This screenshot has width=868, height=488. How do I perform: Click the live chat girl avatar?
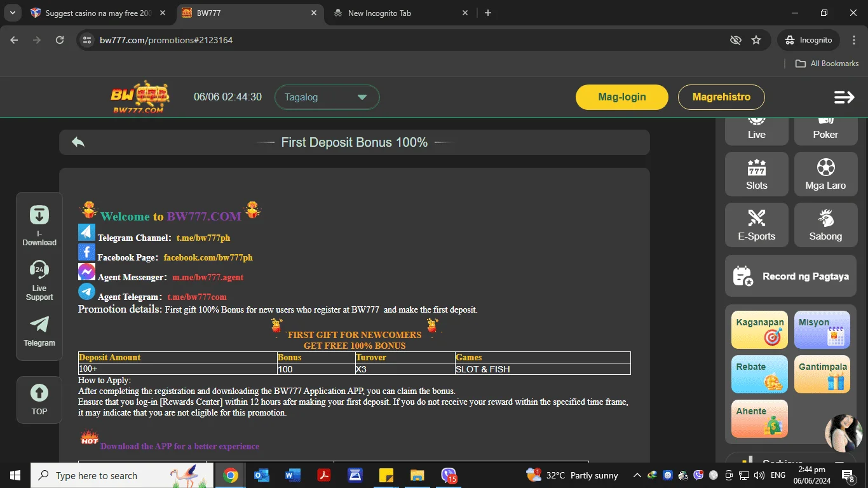(844, 433)
